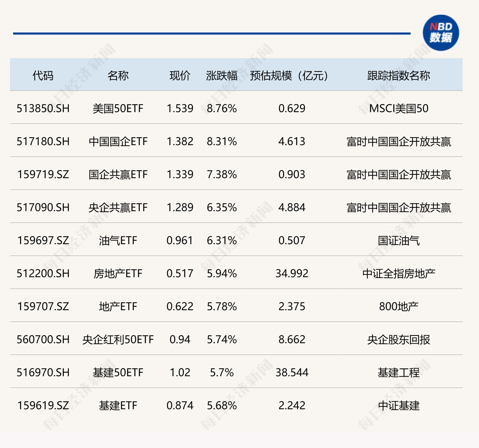The image size is (479, 448).
Task: Click index name MSCI美国50
Action: [x=399, y=108]
